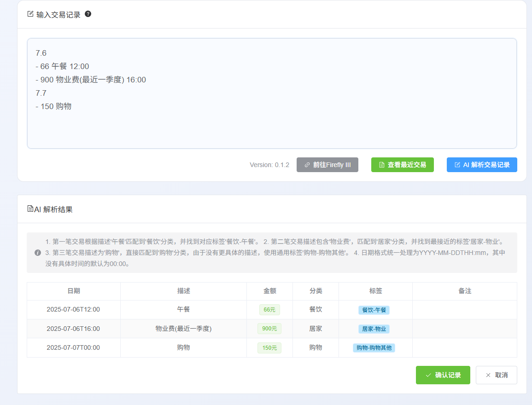This screenshot has width=532, height=405.
Task: Focus the transaction record text area
Action: [x=272, y=93]
